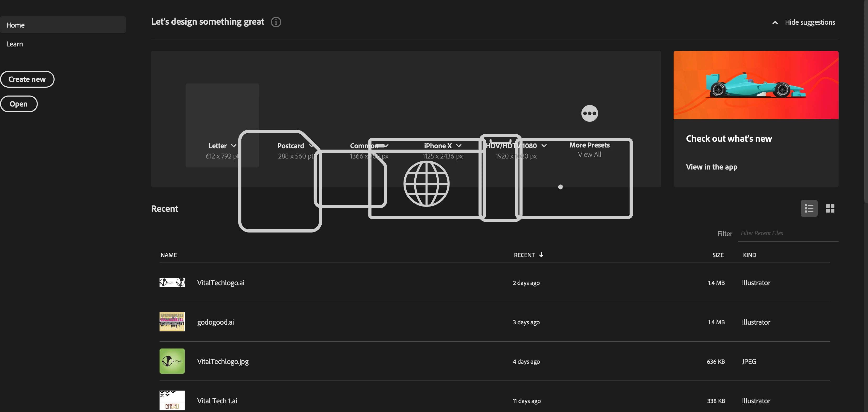Open VitalTechlogo.ai thumbnail
868x412 pixels.
click(172, 282)
